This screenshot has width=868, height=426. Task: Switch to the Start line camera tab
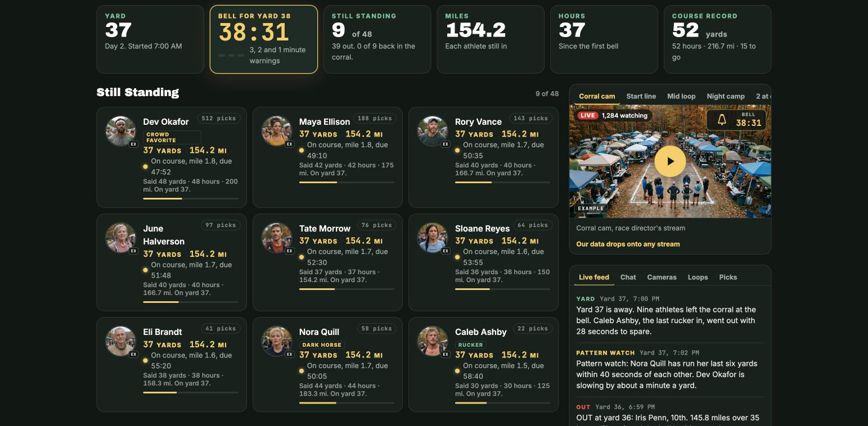pyautogui.click(x=641, y=96)
